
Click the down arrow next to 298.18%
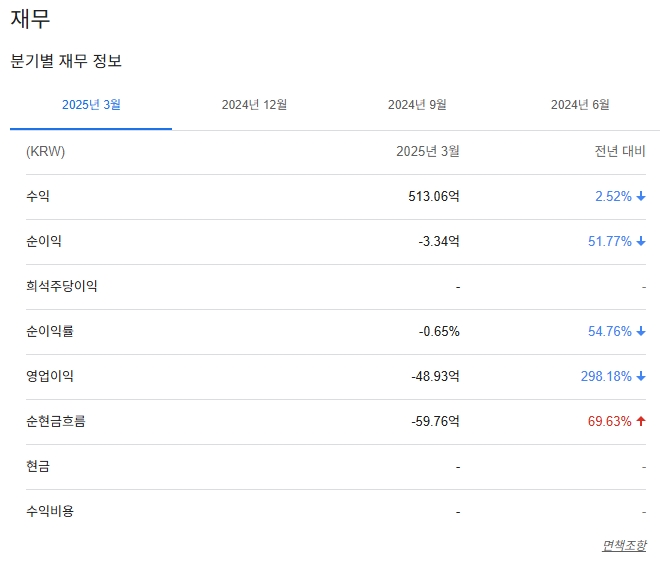coord(641,377)
